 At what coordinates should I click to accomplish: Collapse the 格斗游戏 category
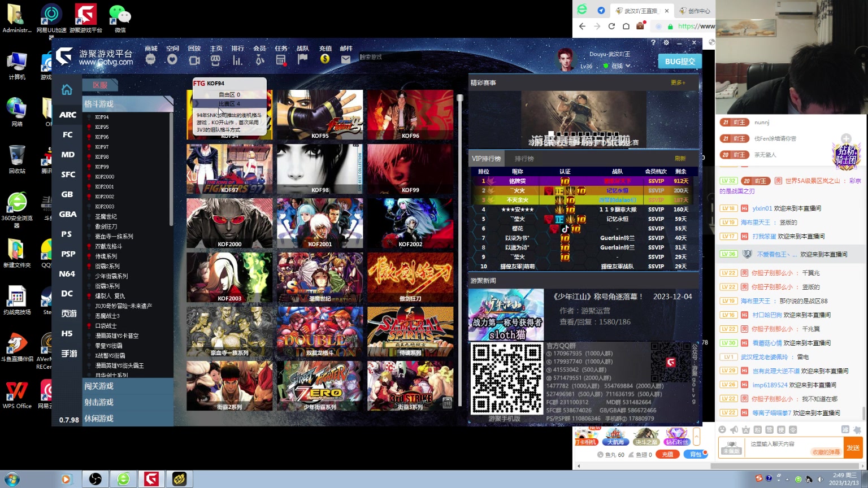(x=128, y=104)
